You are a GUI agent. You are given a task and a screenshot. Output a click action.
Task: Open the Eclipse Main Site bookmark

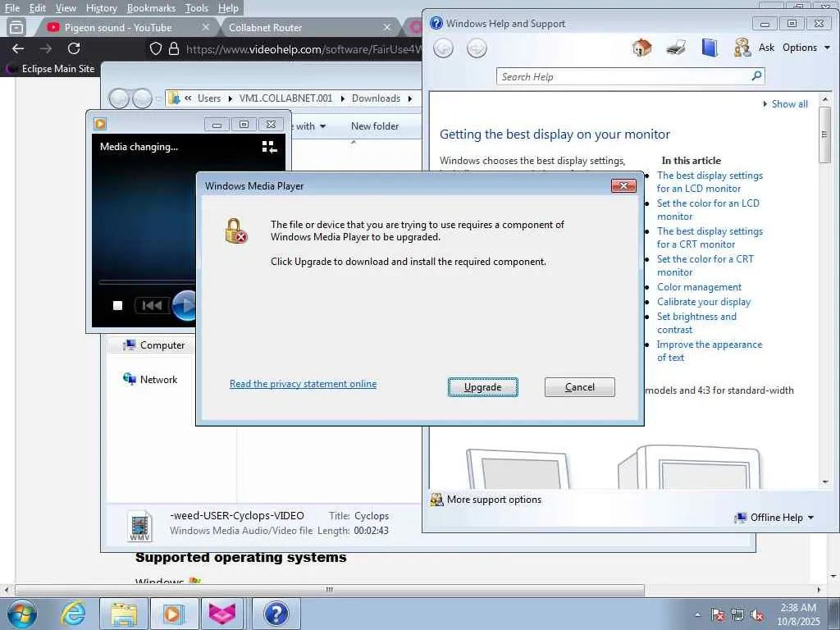coord(51,69)
